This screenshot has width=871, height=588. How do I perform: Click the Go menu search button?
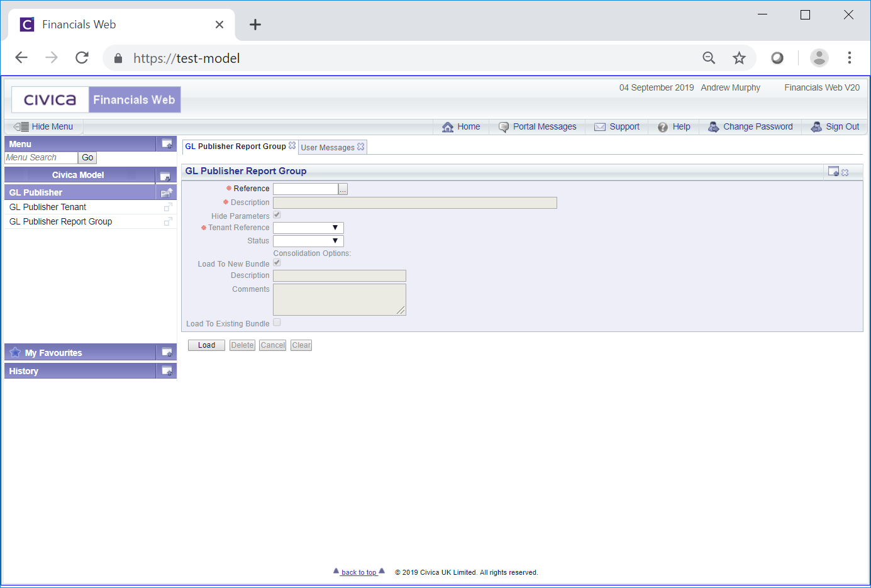coord(87,158)
